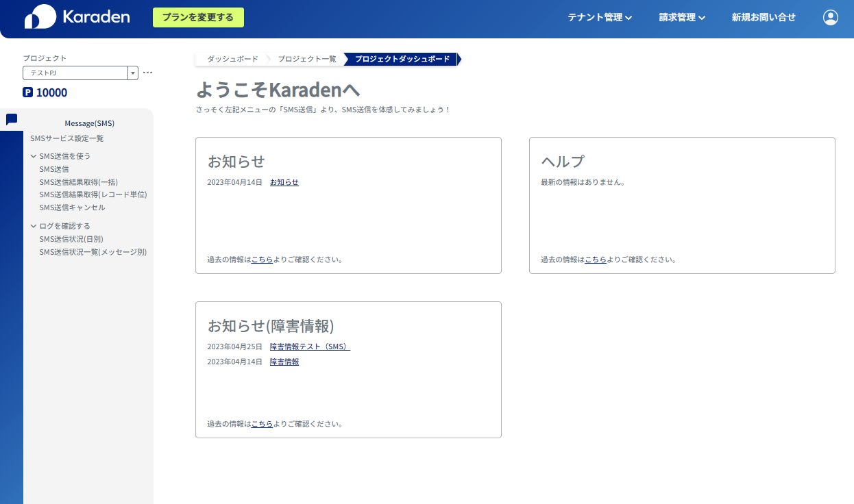
Task: Click the Message(SMS) sidebar heading
Action: pyautogui.click(x=89, y=123)
